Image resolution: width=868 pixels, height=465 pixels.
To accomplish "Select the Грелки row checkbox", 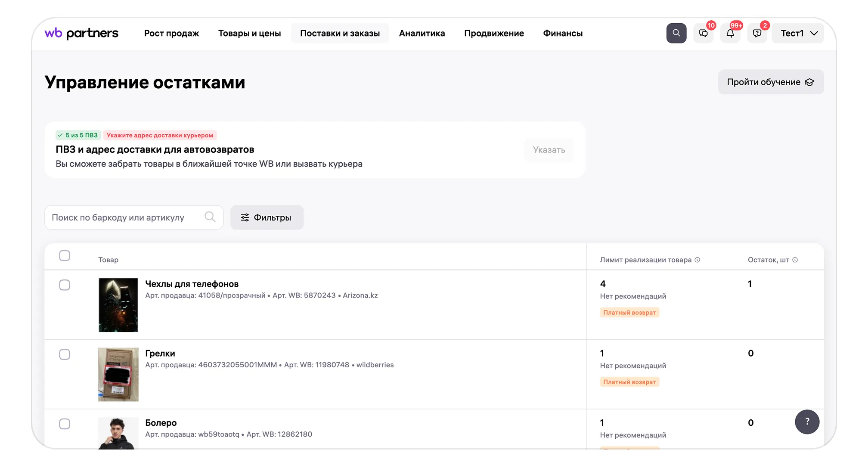I will [x=65, y=354].
